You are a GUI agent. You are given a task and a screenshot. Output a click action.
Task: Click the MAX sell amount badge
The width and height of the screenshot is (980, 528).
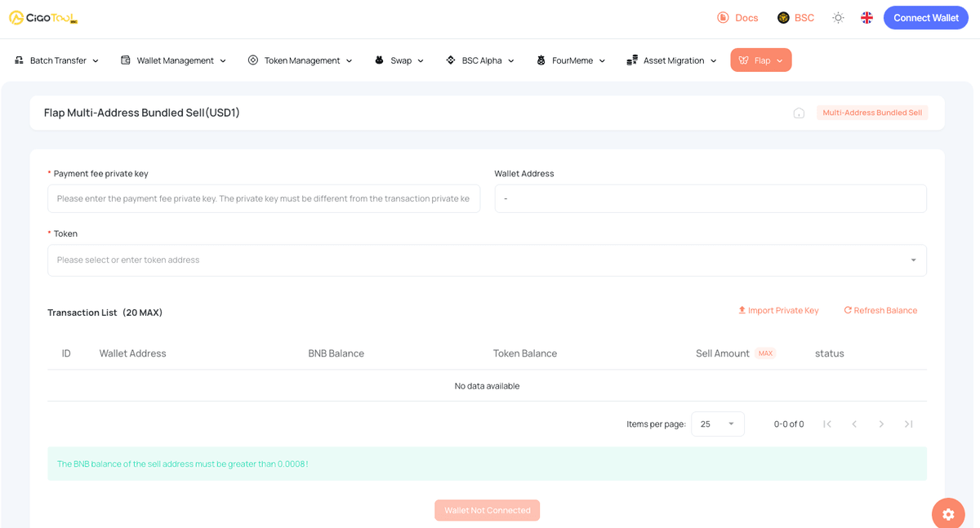point(765,353)
